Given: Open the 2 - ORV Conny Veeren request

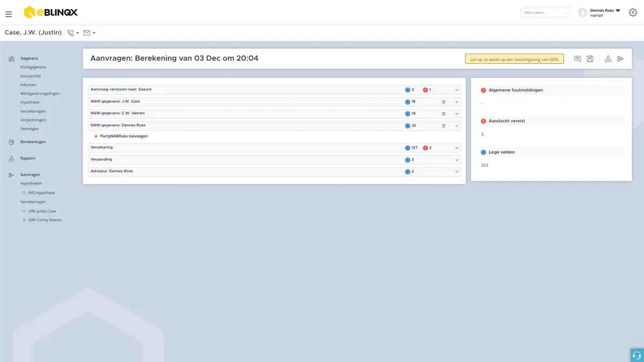Looking at the screenshot, I should click(42, 220).
